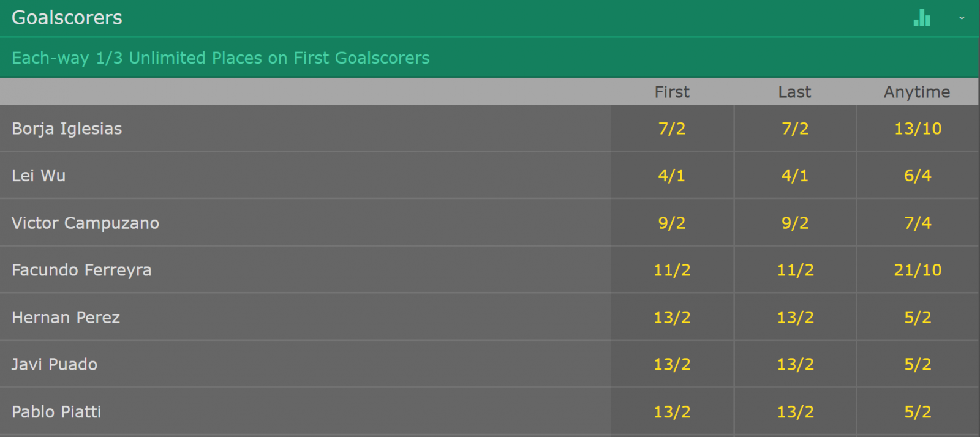Select Facundo Ferreyra Last goalscorer 11/2
Image resolution: width=980 pixels, height=437 pixels.
(x=795, y=270)
